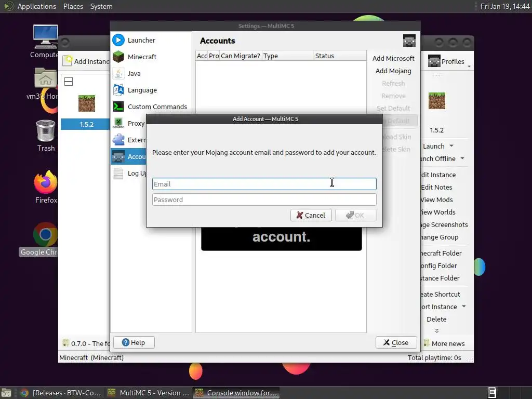532x399 pixels.
Task: Click OK in Add Account dialog
Action: coord(355,215)
